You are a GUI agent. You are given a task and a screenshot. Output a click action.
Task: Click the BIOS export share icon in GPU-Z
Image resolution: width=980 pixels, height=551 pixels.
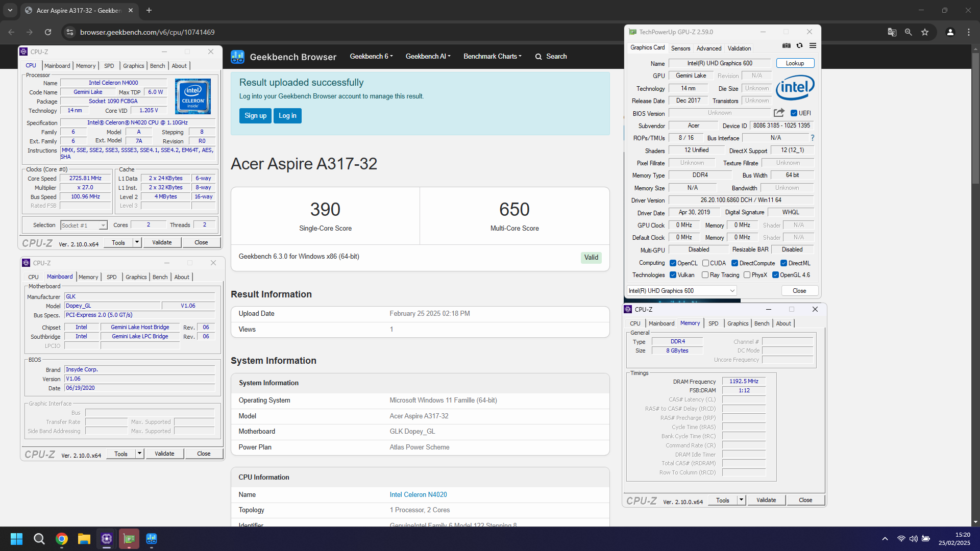pos(779,113)
